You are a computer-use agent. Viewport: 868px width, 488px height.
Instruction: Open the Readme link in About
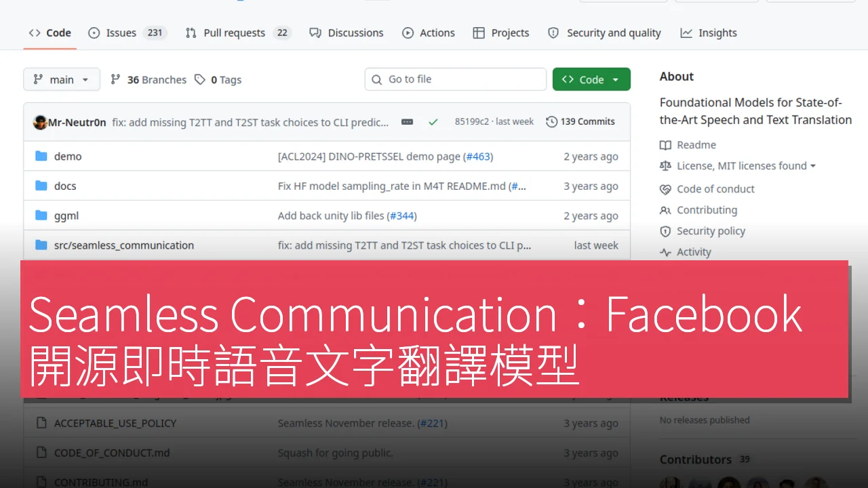coord(688,144)
